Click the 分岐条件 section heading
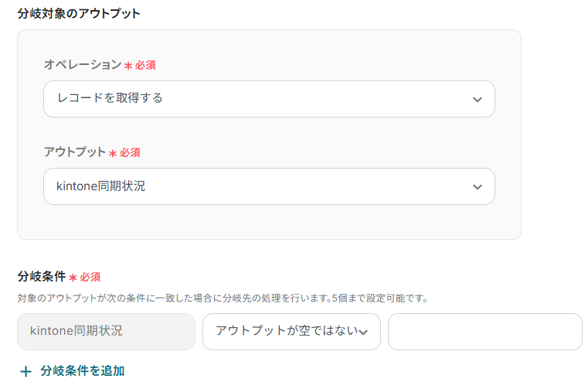588x382 pixels. pyautogui.click(x=41, y=276)
